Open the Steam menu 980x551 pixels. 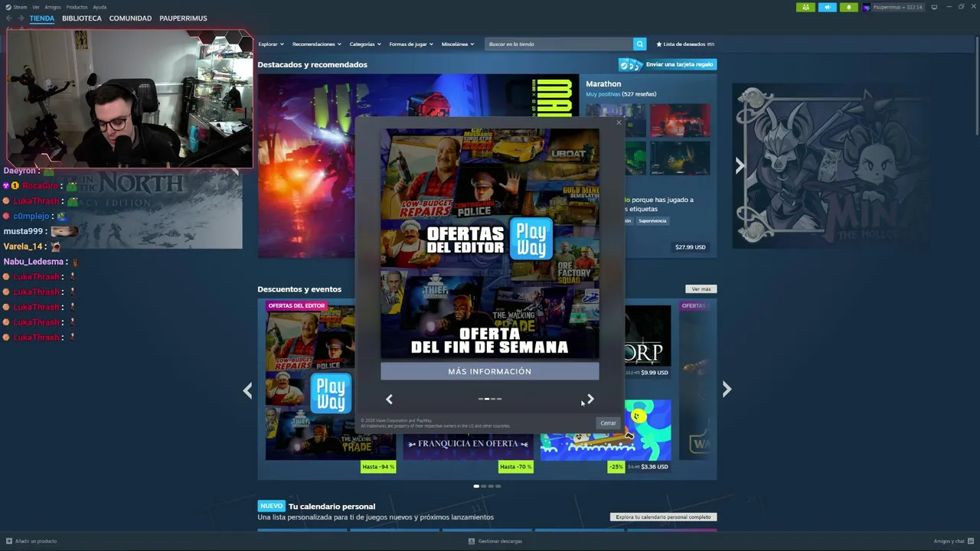(17, 7)
